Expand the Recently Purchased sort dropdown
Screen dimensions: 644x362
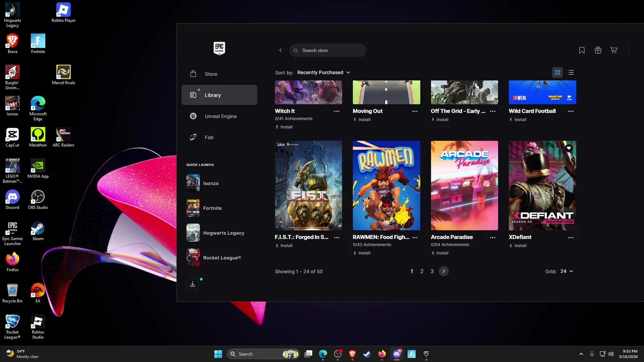pos(324,72)
